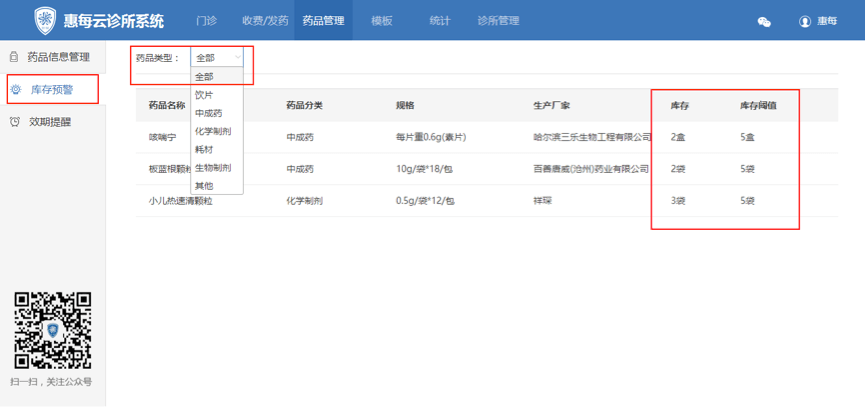Go to the 统计 tab

(x=440, y=21)
